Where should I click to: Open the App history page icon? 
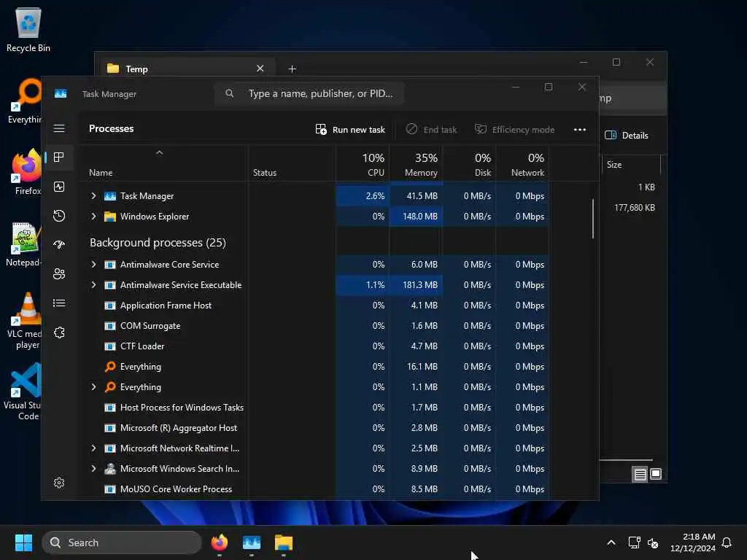click(x=59, y=216)
